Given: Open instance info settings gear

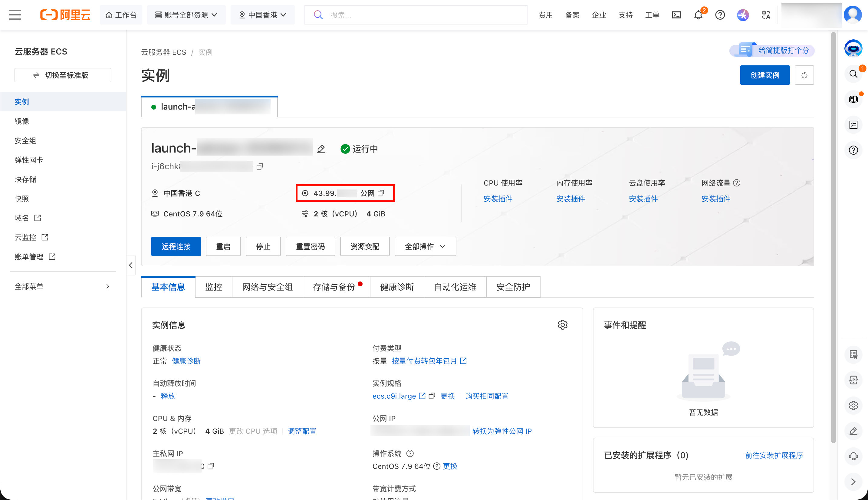Looking at the screenshot, I should pos(562,325).
